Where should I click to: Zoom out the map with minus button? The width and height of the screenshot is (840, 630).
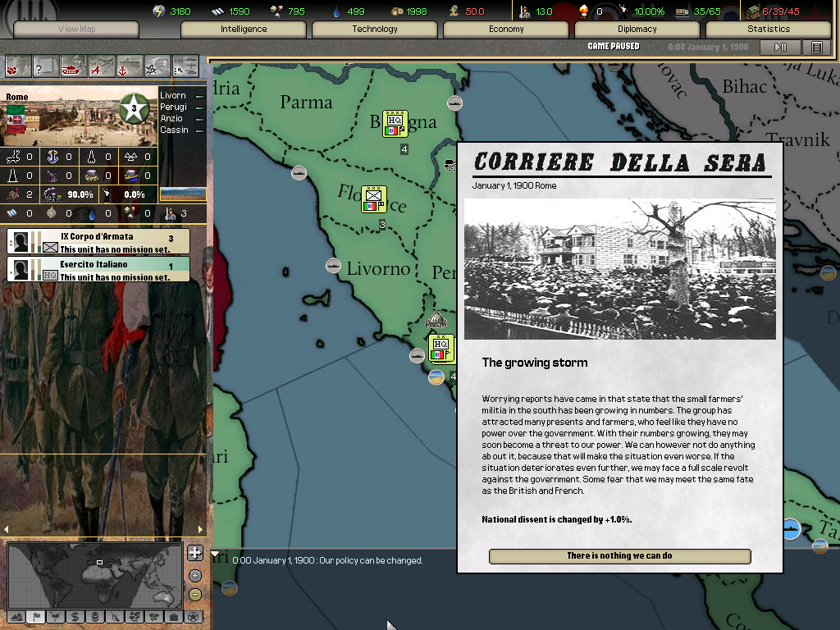(x=194, y=594)
